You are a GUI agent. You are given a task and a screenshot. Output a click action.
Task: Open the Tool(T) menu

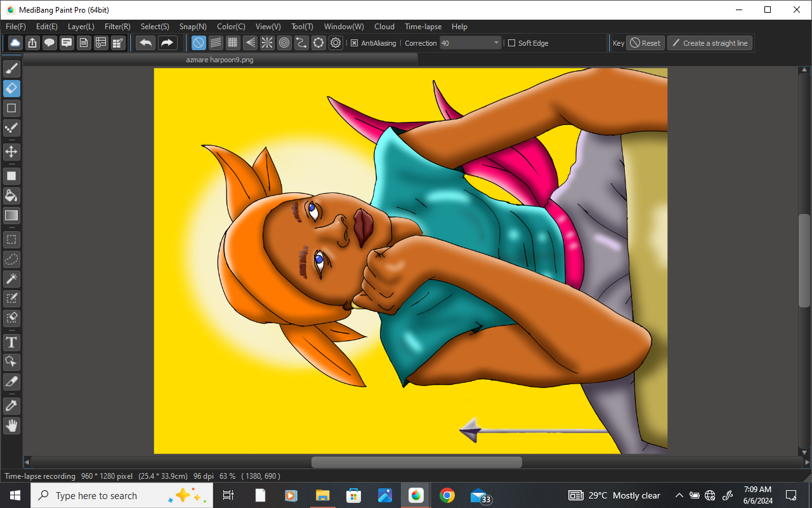pyautogui.click(x=302, y=27)
